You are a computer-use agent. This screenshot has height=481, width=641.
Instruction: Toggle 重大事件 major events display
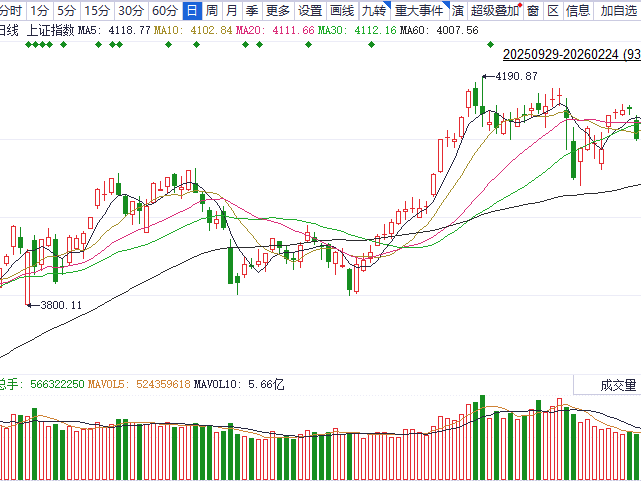click(x=416, y=11)
